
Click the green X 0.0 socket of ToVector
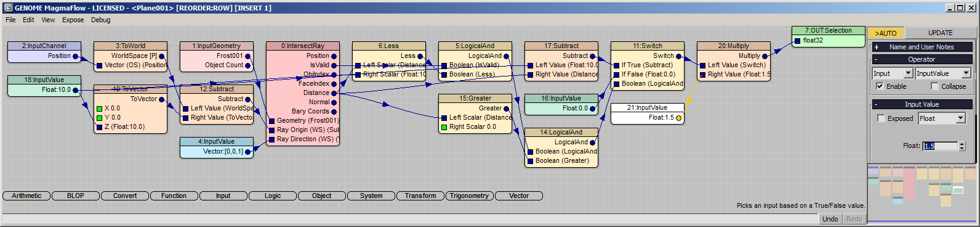point(99,109)
